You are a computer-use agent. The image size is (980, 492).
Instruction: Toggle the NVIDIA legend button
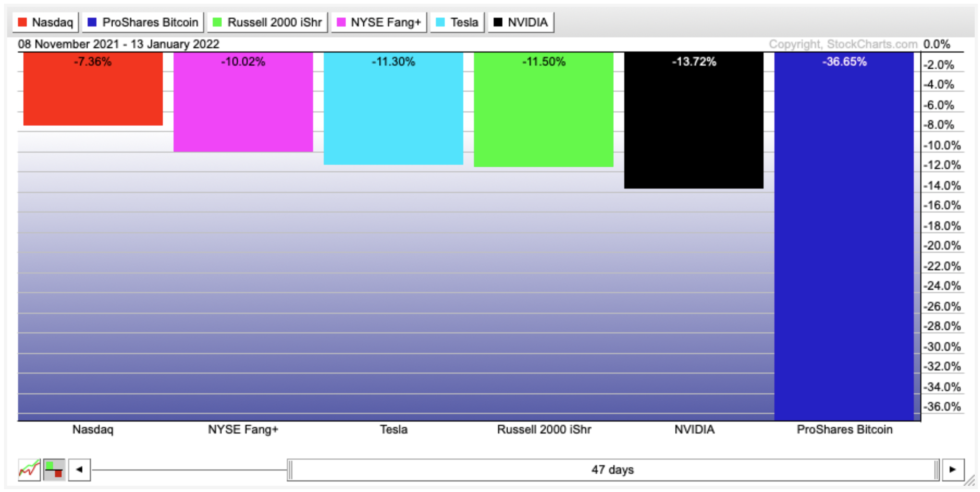[x=521, y=22]
